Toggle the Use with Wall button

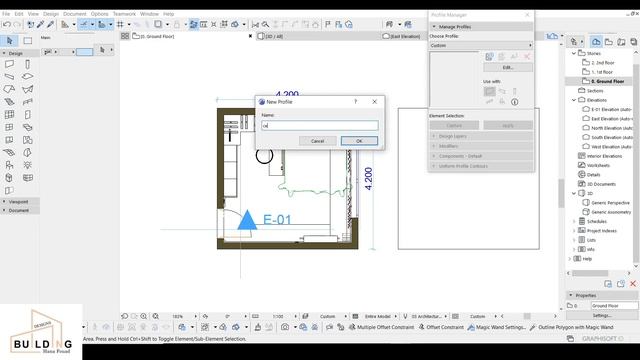coord(489,91)
